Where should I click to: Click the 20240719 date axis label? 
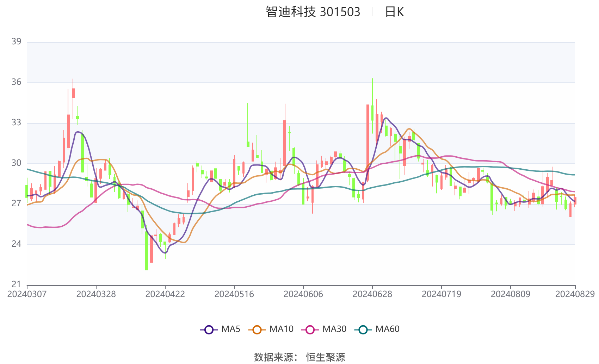tap(441, 294)
